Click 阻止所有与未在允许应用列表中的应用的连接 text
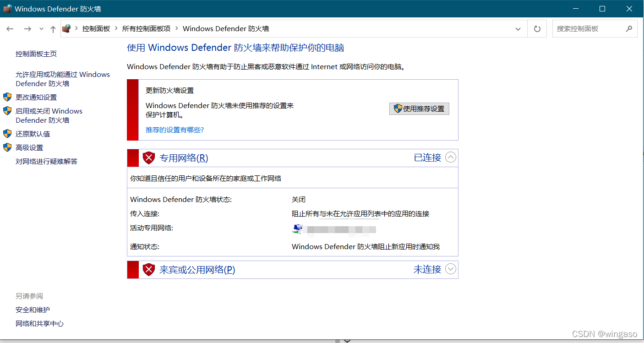Viewport: 644px width, 343px height. point(360,214)
